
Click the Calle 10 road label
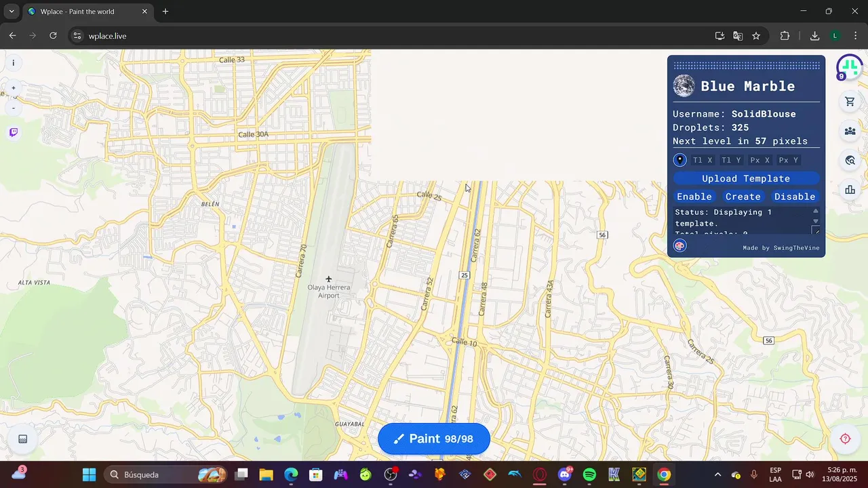pos(465,342)
